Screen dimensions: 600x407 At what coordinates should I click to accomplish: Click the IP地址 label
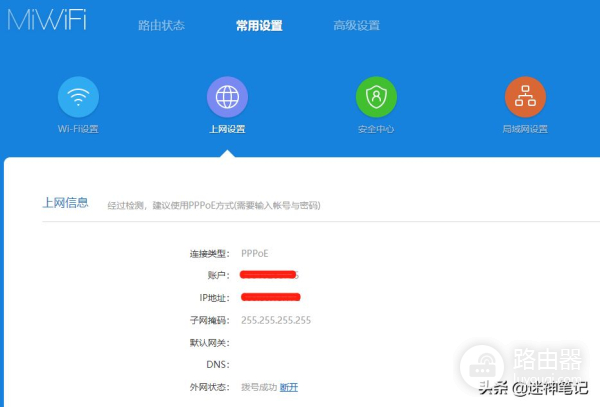(x=214, y=298)
